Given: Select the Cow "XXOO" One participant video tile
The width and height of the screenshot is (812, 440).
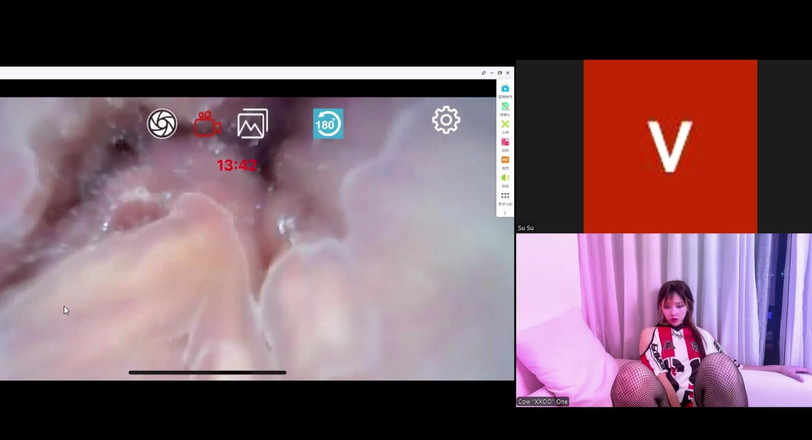Looking at the screenshot, I should pyautogui.click(x=663, y=320).
